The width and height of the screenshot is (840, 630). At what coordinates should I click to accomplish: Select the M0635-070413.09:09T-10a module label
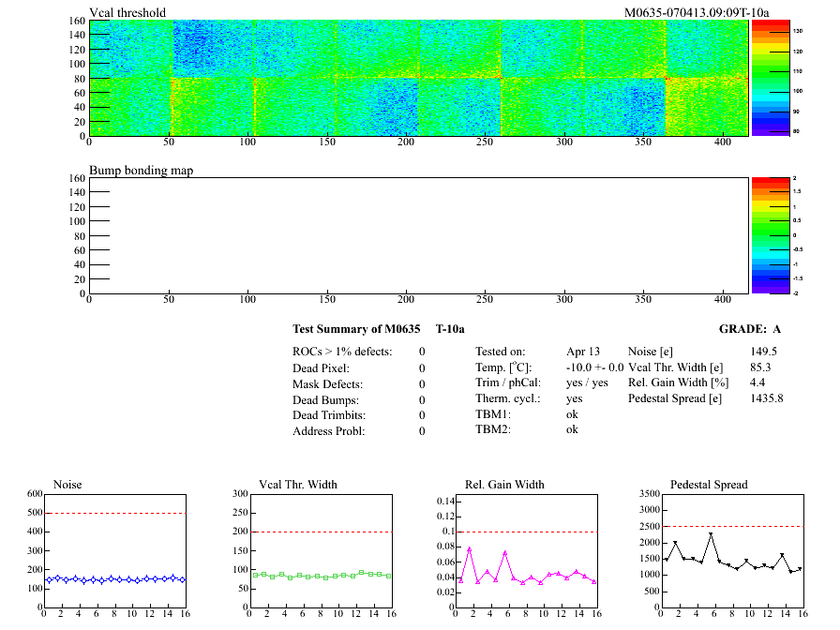(x=697, y=13)
